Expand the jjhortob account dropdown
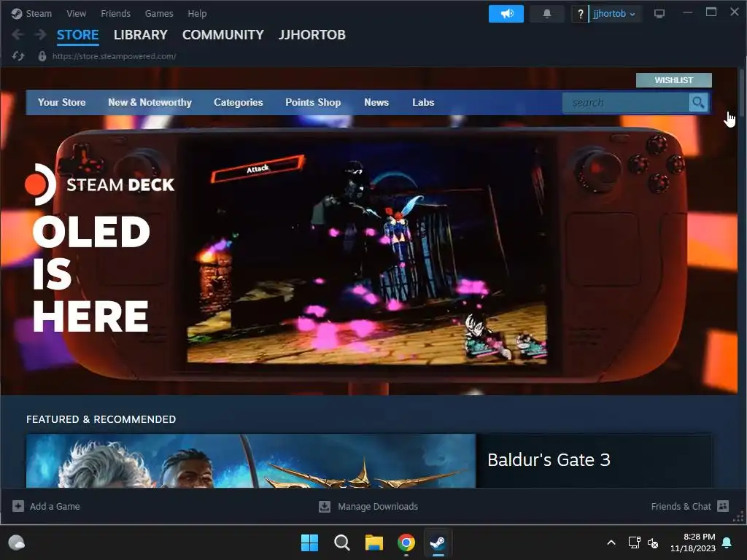The height and width of the screenshot is (560, 747). tap(614, 14)
